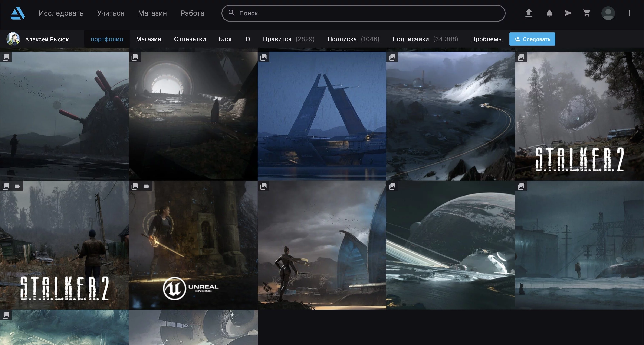The height and width of the screenshot is (345, 644).
Task: Click the ArtStation logo icon
Action: (x=17, y=13)
